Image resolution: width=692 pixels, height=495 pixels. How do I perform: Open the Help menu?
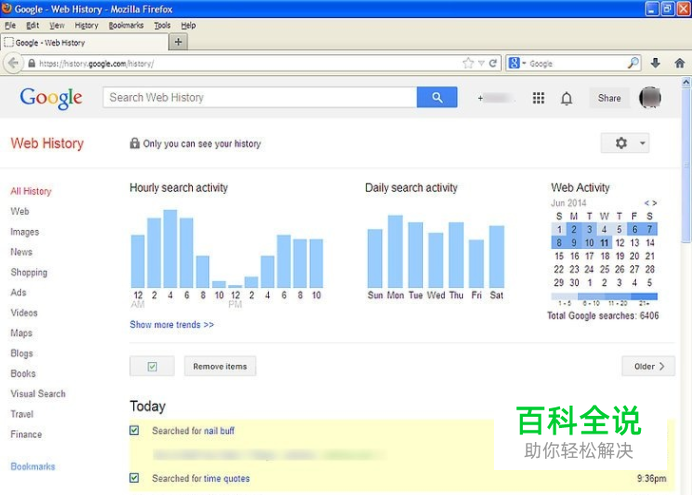pos(188,25)
